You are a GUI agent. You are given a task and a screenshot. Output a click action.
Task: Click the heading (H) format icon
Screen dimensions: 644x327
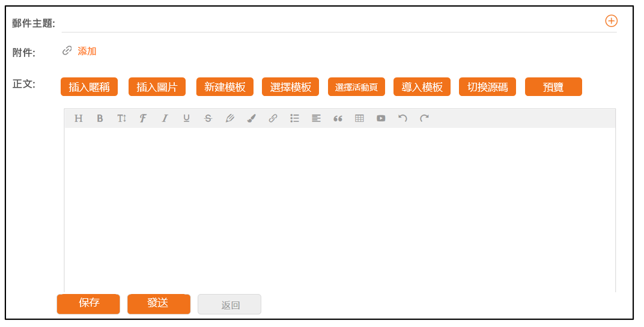click(78, 118)
